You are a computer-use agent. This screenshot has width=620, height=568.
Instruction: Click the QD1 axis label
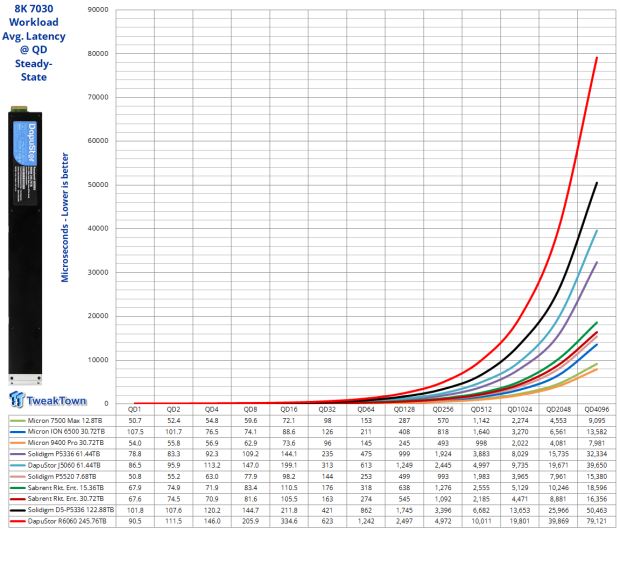pos(134,409)
